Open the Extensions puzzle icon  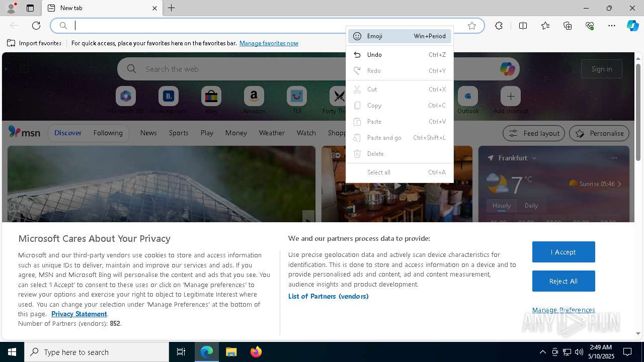point(499,26)
